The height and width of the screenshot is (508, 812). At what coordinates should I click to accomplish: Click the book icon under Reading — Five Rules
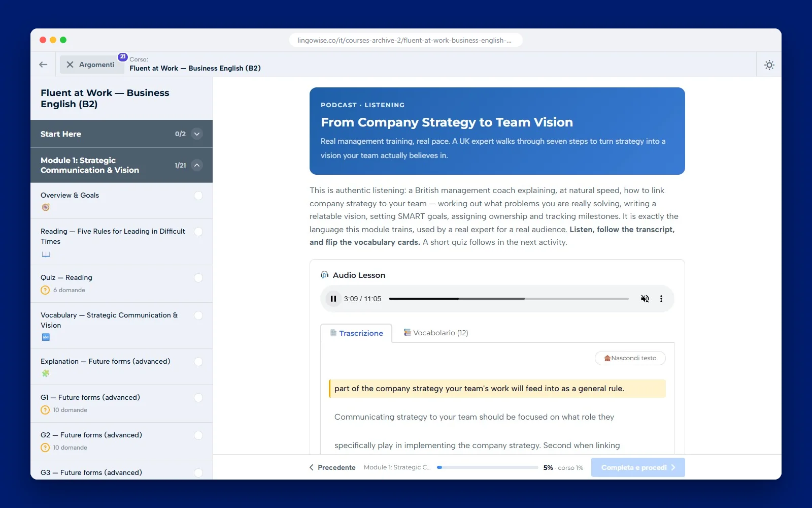[x=46, y=254]
